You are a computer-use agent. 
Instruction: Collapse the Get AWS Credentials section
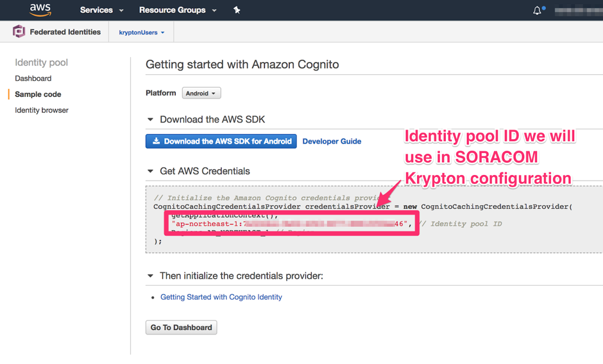[151, 172]
